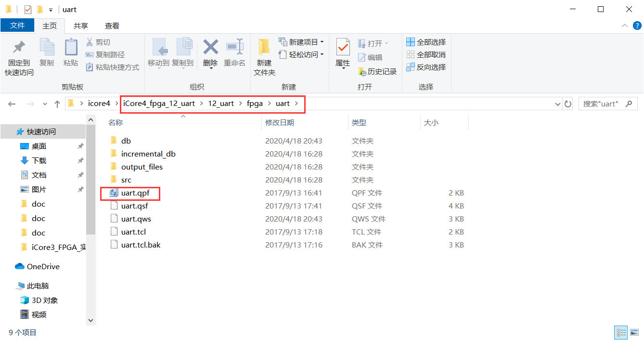This screenshot has width=644, height=340.
Task: Click the refresh icon beside address bar
Action: coord(568,104)
